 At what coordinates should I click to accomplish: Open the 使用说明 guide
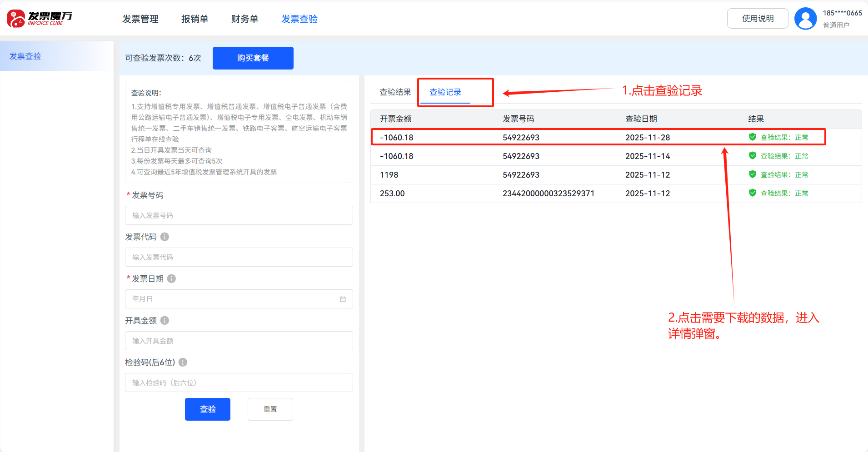tap(757, 19)
